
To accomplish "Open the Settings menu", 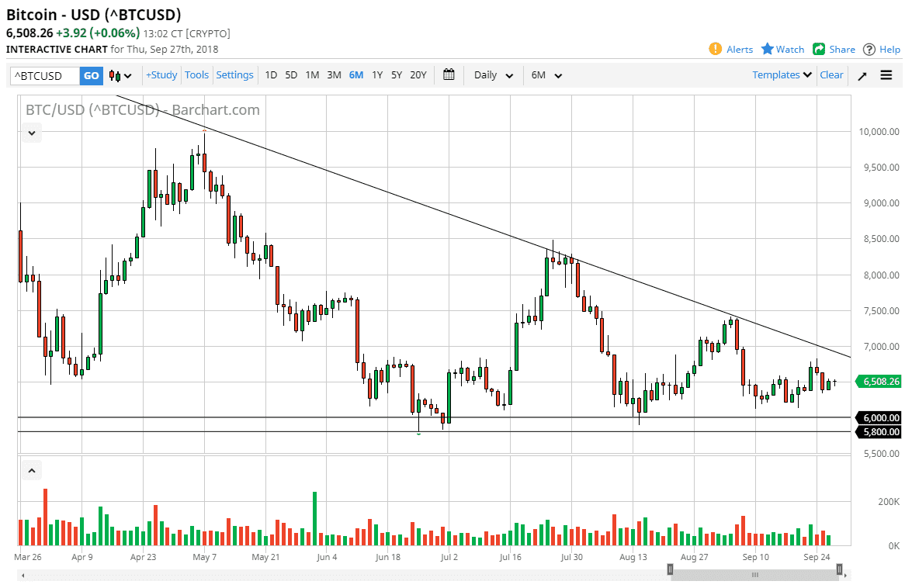I will 234,74.
